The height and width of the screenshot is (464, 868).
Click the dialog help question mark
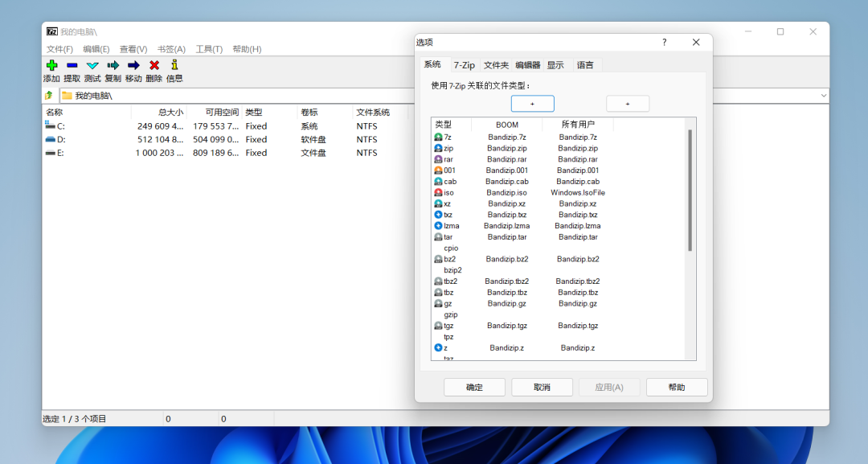(665, 42)
